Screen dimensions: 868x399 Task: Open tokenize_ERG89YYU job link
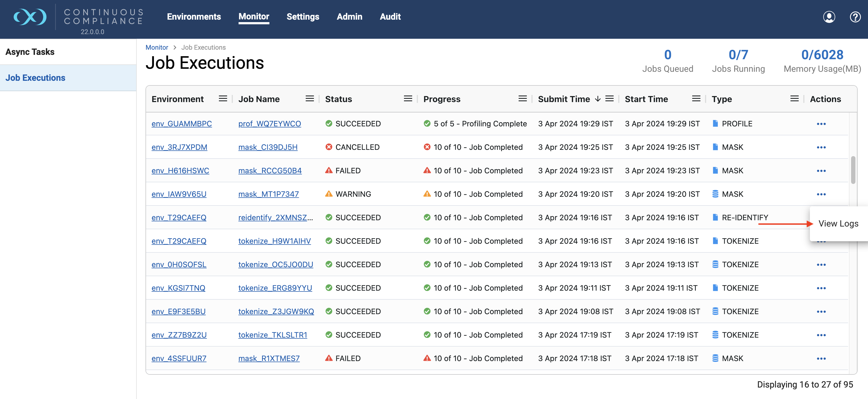point(275,288)
